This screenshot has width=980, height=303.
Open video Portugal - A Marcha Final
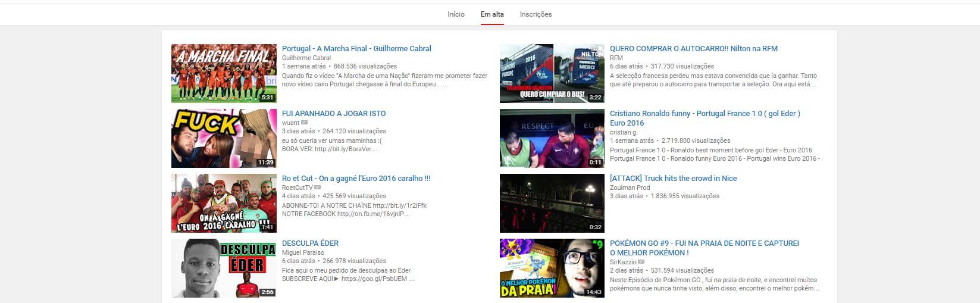click(x=356, y=49)
